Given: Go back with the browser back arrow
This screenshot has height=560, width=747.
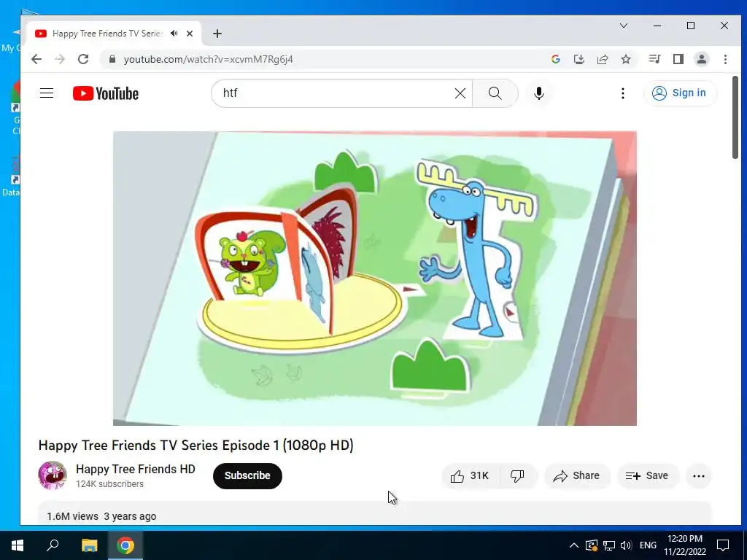Looking at the screenshot, I should (x=36, y=59).
